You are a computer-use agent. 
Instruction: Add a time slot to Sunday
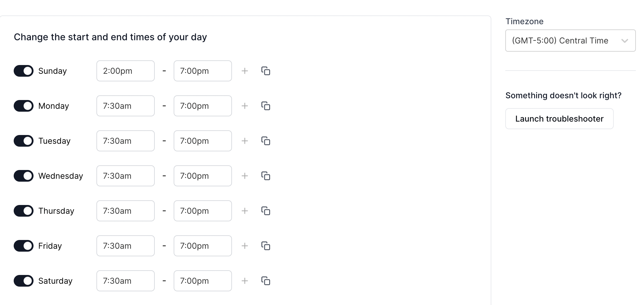245,71
